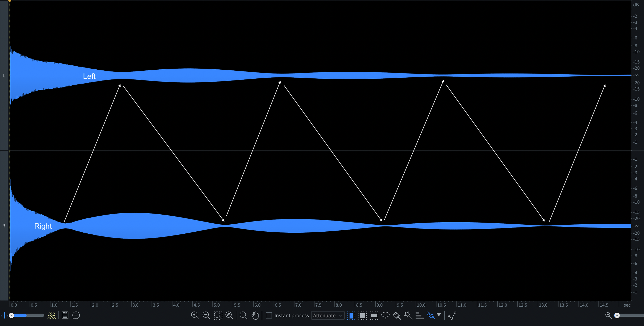Expand the feather tool options arrow

(439, 314)
